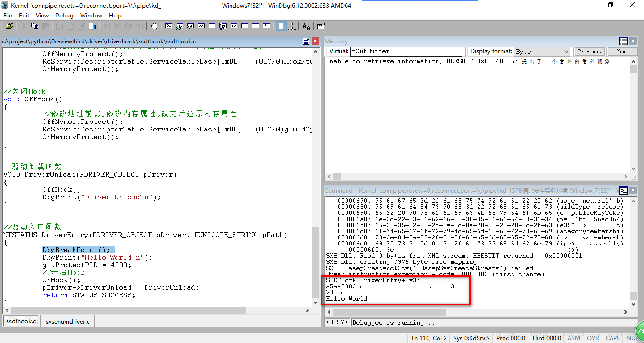Click the Next button in Memory window
644x343 pixels.
coord(622,51)
